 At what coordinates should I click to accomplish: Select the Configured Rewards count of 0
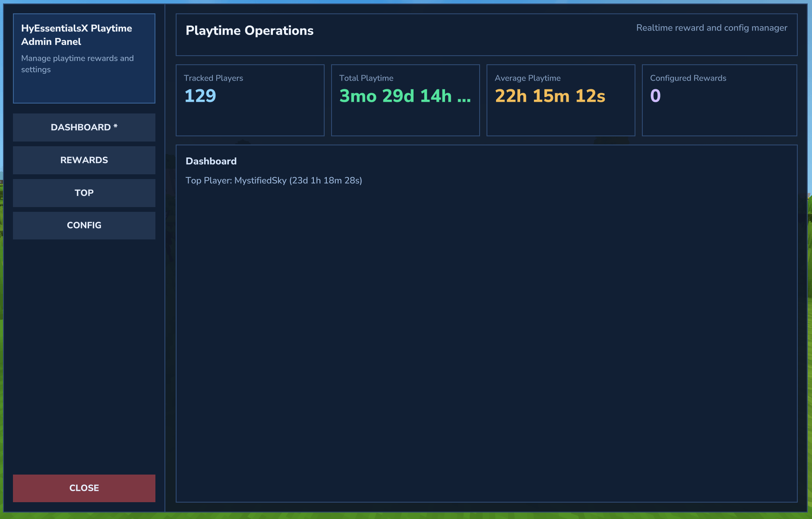(655, 96)
